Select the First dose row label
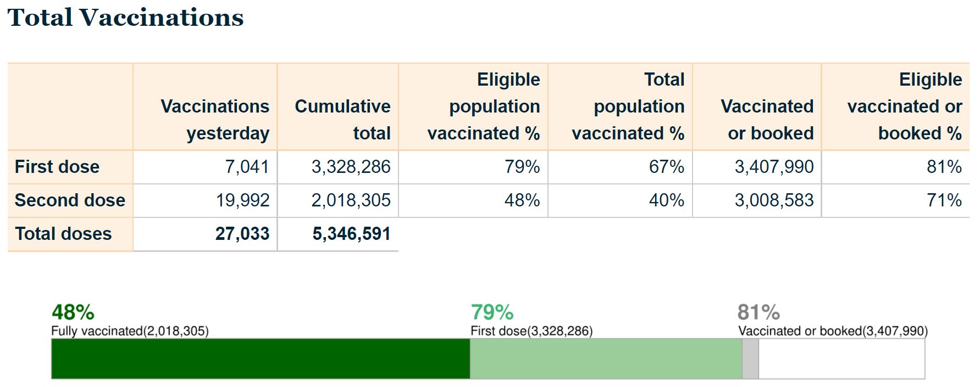Screen dimensions: 980x387 [57, 167]
